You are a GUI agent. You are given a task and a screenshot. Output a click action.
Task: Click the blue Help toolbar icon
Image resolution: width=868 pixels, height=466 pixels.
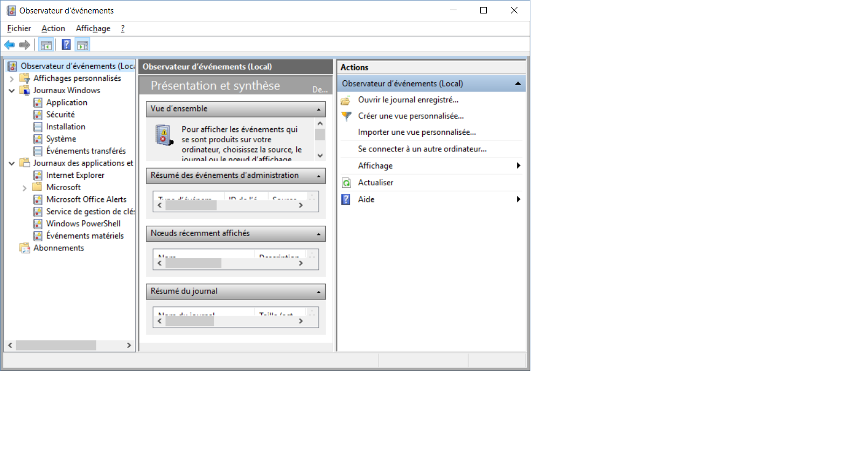tap(66, 45)
